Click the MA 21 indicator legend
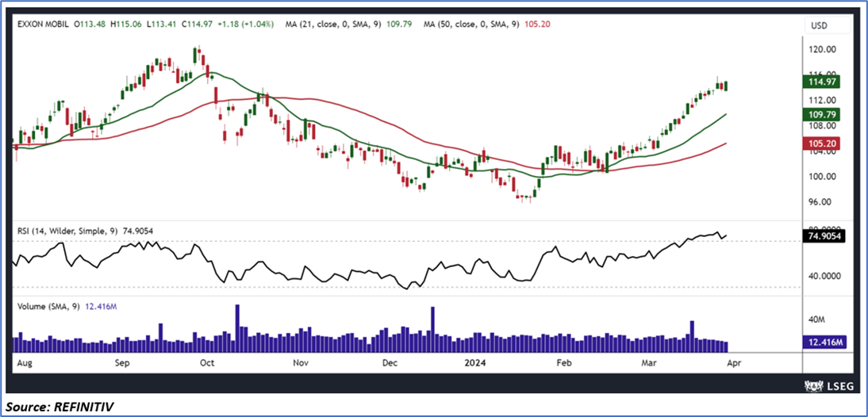 coord(349,25)
